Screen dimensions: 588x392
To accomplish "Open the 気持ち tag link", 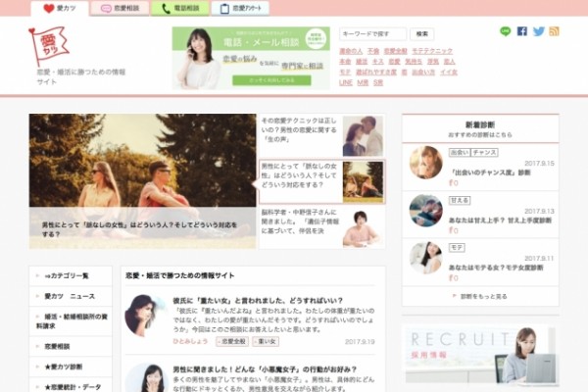I will 414,62.
